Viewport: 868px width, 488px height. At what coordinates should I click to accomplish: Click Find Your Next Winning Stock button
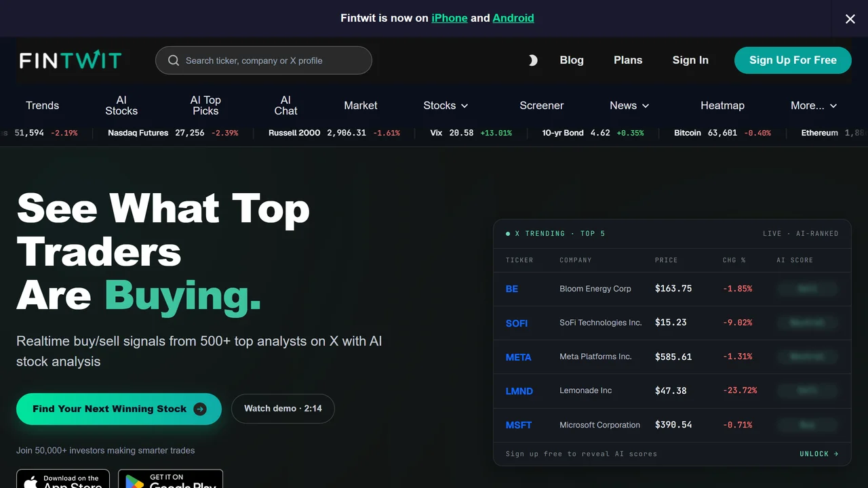coord(119,409)
